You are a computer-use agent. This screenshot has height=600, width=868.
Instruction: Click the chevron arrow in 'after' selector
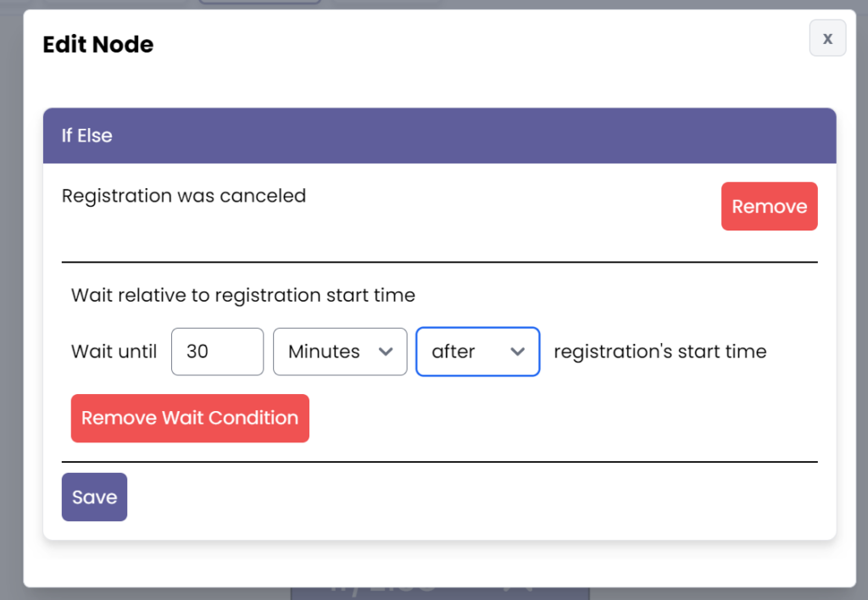[518, 352]
